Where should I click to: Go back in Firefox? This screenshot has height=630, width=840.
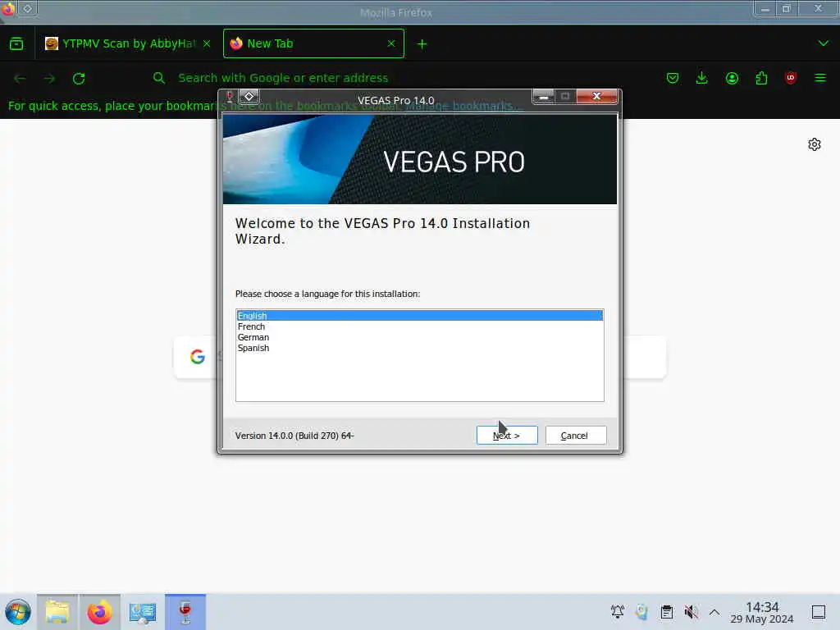pyautogui.click(x=21, y=78)
